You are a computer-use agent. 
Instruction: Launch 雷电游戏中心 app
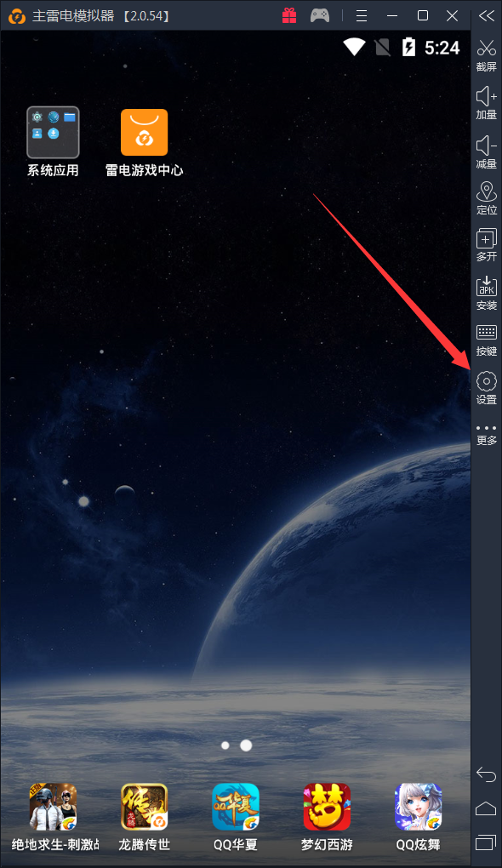[145, 132]
